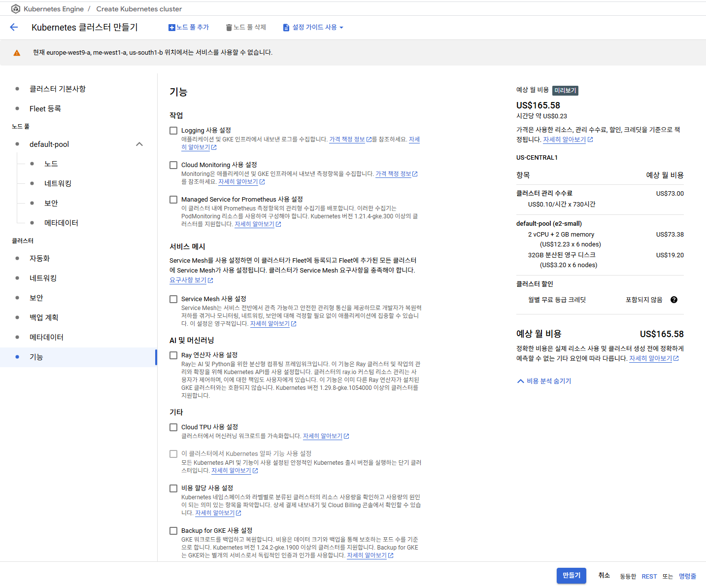Open cost allocation 자세히 알아보기 link
706x588 pixels.
pos(215,513)
